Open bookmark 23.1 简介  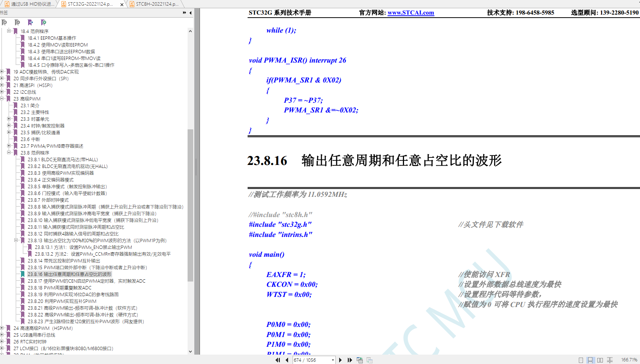click(30, 106)
